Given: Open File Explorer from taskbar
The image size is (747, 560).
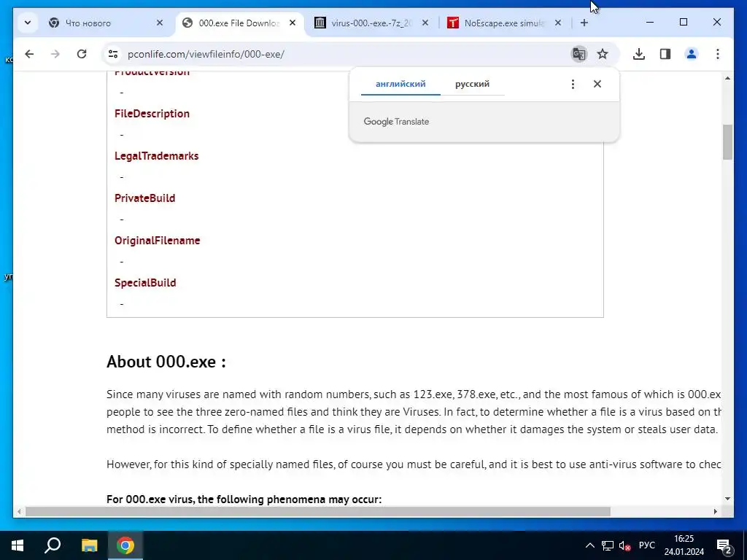Looking at the screenshot, I should pos(89,545).
